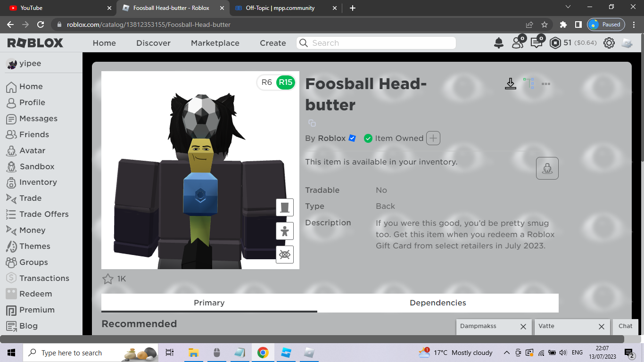Viewport: 644px width, 362px height.
Task: Click the Roblox search field
Action: tap(376, 43)
